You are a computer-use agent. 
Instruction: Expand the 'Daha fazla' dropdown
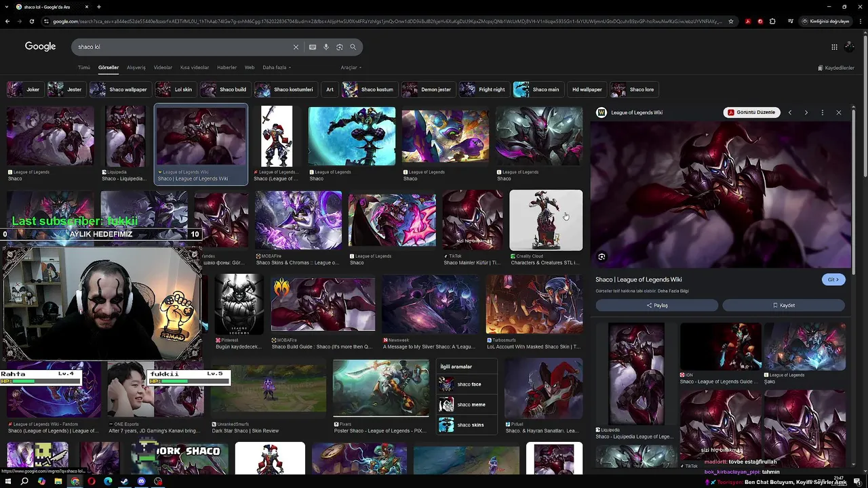(x=277, y=68)
